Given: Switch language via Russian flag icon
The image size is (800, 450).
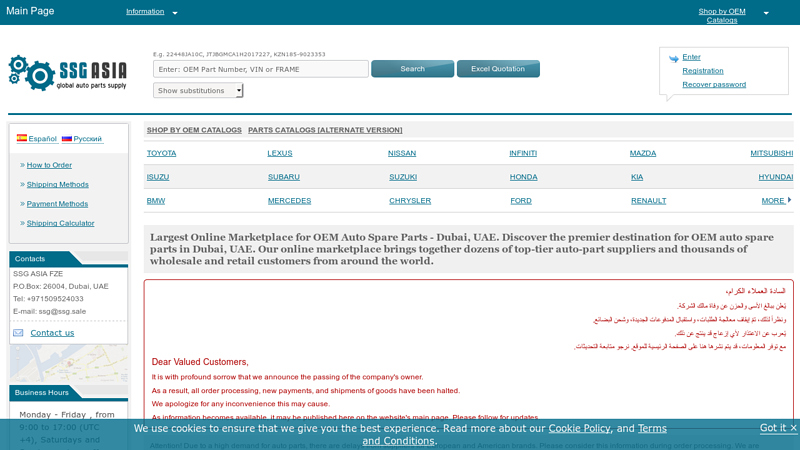Looking at the screenshot, I should coord(67,139).
